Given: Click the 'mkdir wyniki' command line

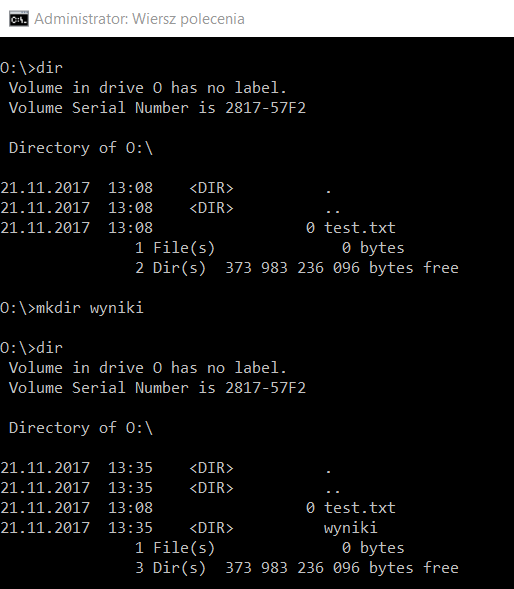Looking at the screenshot, I should (x=72, y=308).
